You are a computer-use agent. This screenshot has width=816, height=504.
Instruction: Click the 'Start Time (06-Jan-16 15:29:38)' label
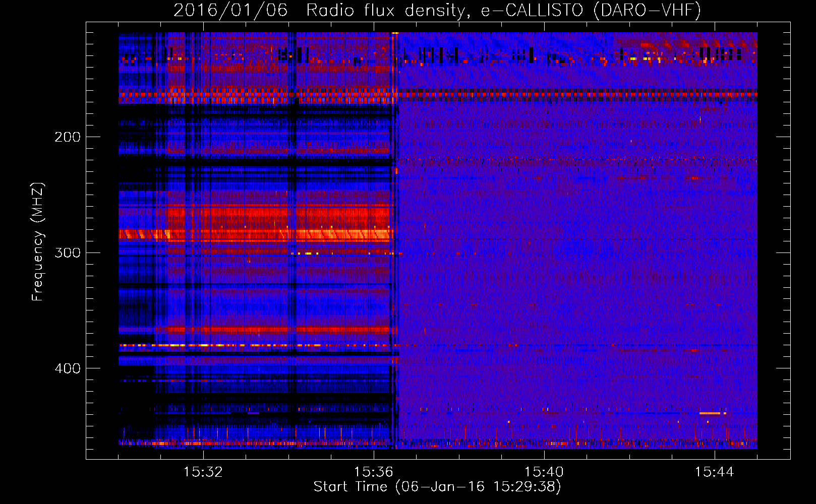[437, 487]
